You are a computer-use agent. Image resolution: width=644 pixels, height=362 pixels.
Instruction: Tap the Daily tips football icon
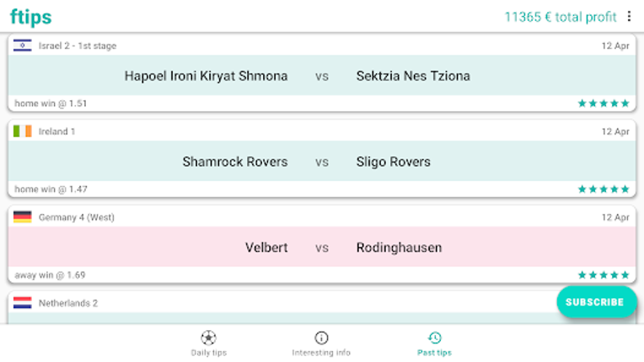coord(208,338)
